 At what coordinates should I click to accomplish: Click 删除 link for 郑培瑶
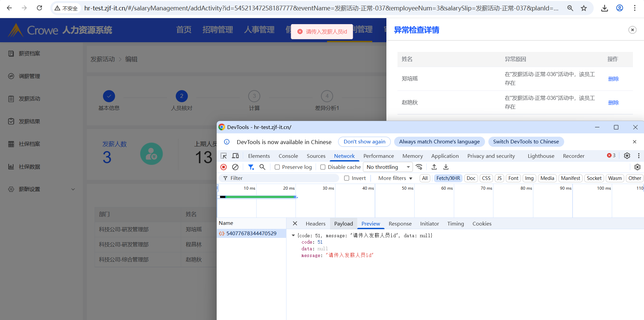[613, 79]
